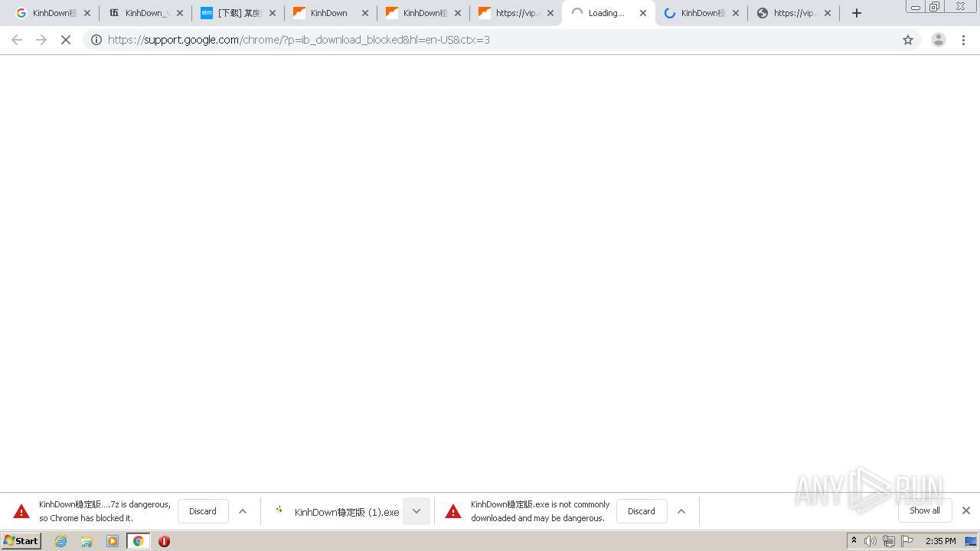Click warning icon of blocked .7z download
The image size is (980, 551).
click(21, 511)
